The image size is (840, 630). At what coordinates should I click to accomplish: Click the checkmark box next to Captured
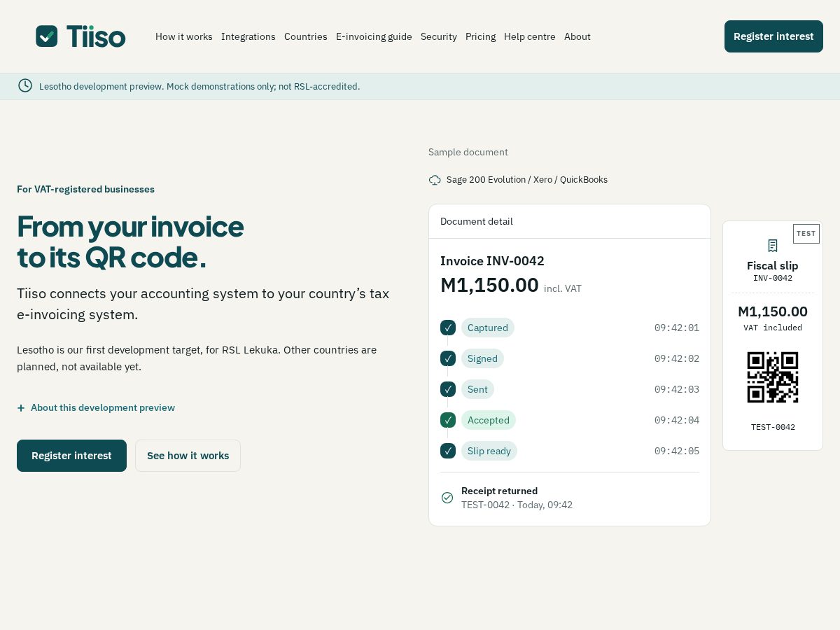coord(448,328)
